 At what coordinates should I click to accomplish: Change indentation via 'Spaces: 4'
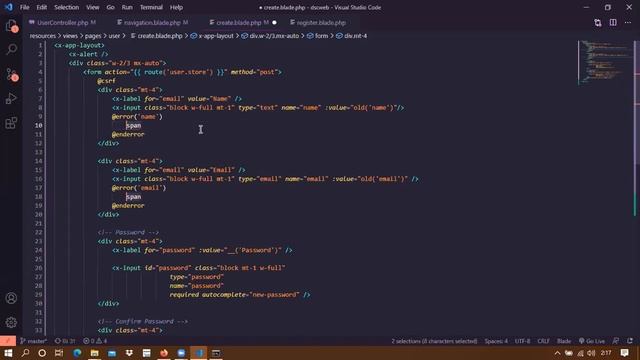tap(496, 341)
